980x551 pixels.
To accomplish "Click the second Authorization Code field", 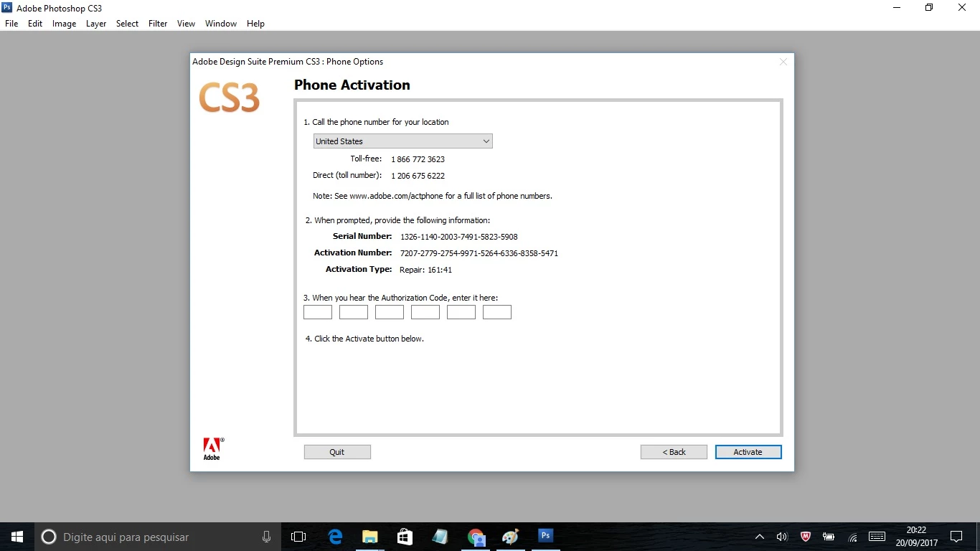I will click(354, 312).
